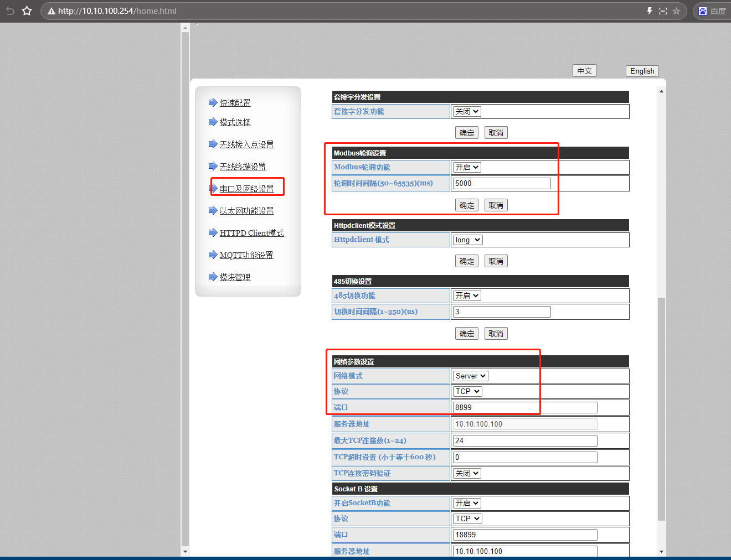Click the 轮询时间间隔 input field
Image resolution: width=731 pixels, height=560 pixels.
[502, 184]
